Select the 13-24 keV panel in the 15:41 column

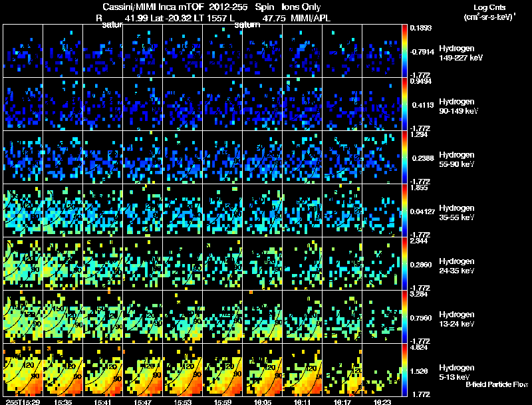[x=103, y=317]
